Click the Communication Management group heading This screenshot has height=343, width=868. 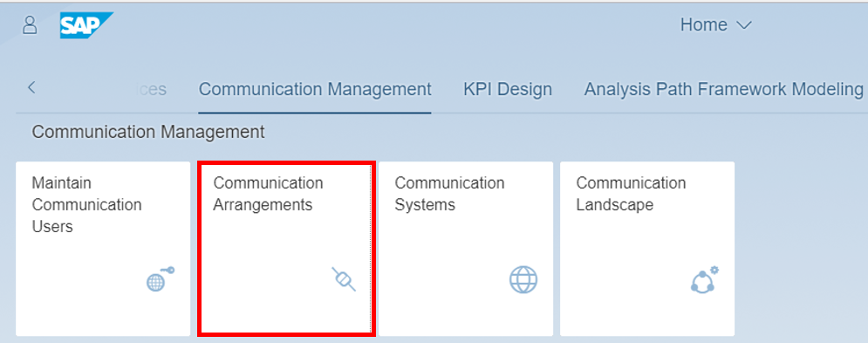[x=148, y=132]
